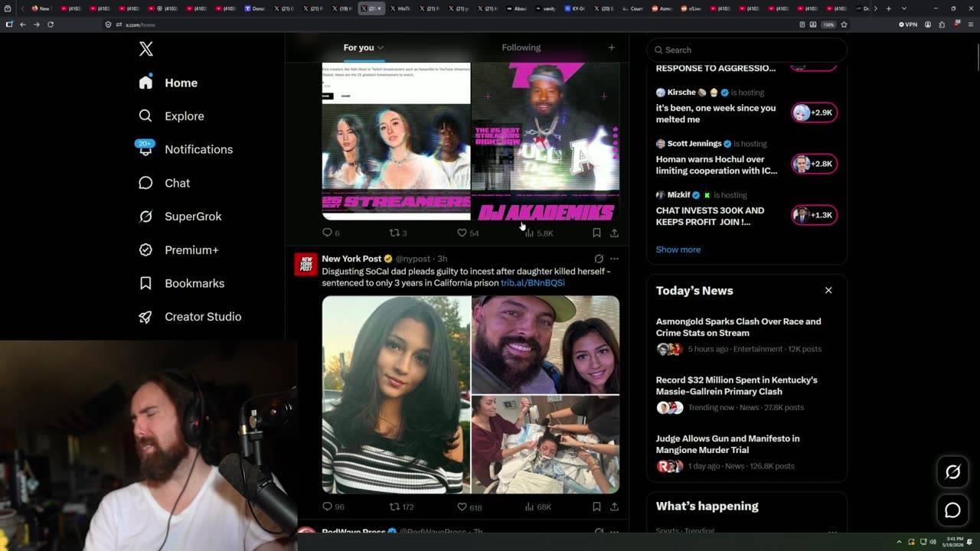View analytics showing 5.8K views

pyautogui.click(x=539, y=233)
